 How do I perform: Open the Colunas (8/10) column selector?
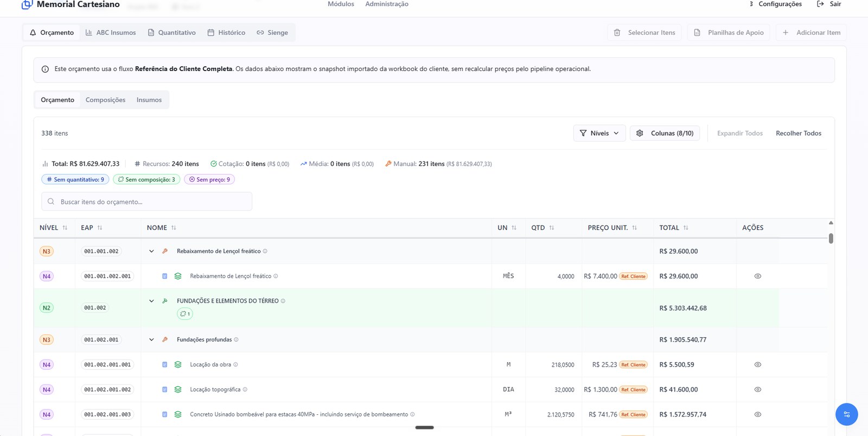tap(665, 133)
